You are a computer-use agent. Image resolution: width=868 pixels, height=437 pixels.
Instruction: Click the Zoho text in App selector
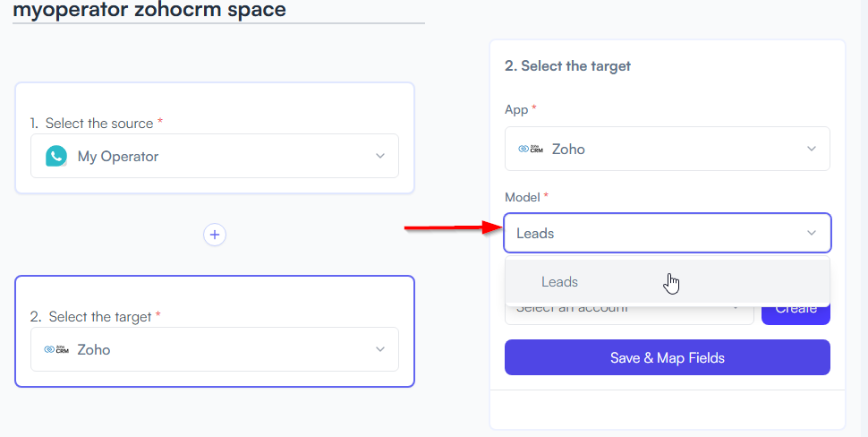[568, 149]
